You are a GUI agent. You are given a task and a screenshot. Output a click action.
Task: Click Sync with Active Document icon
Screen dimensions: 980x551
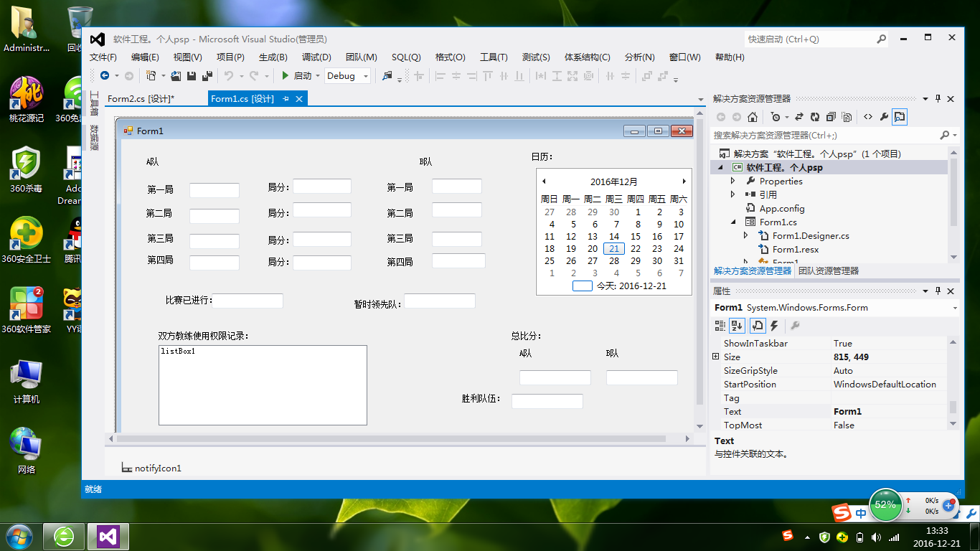pos(798,117)
